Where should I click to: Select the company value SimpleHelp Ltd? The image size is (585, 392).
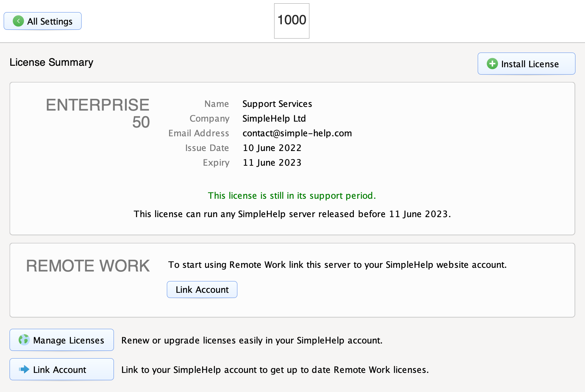click(274, 119)
